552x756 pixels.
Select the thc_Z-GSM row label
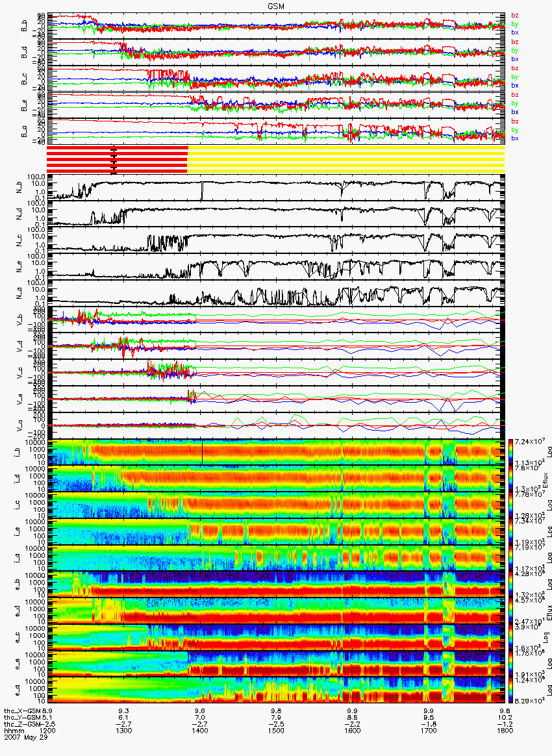[22, 724]
